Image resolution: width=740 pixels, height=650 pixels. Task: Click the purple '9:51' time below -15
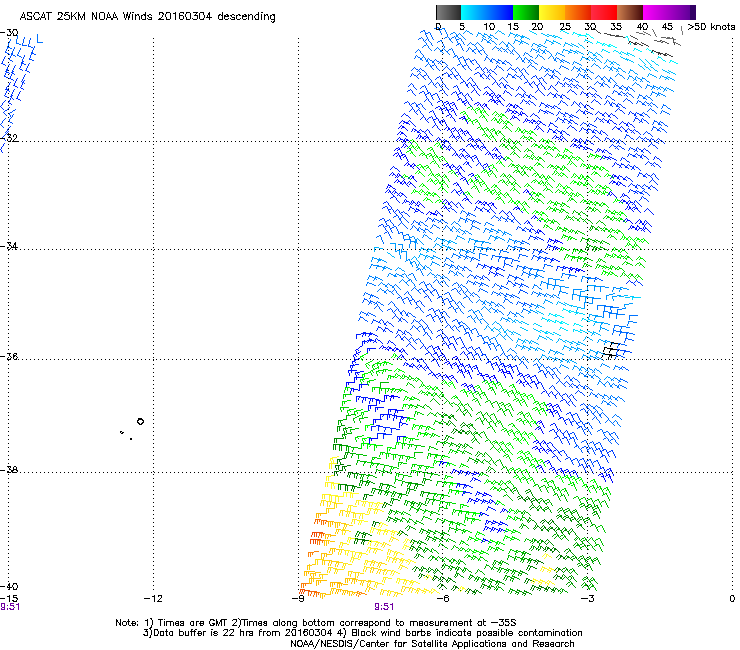click(10, 607)
